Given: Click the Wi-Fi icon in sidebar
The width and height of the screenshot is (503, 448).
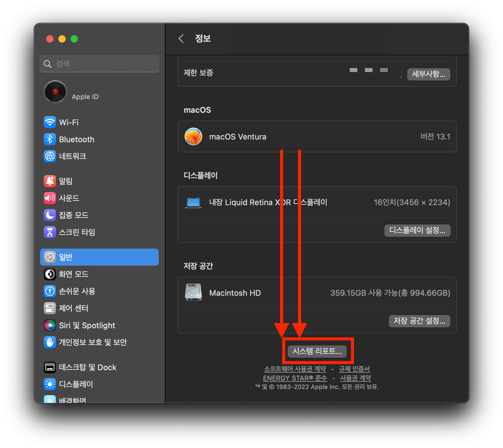Looking at the screenshot, I should point(50,122).
